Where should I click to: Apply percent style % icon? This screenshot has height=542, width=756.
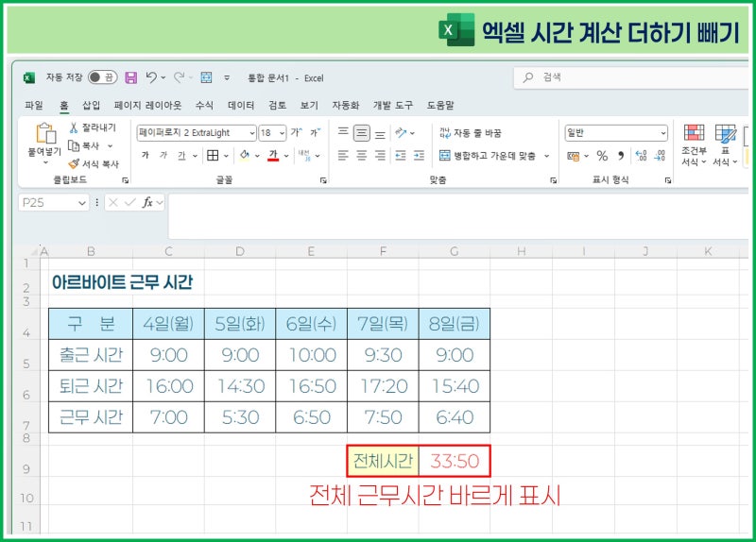click(602, 156)
